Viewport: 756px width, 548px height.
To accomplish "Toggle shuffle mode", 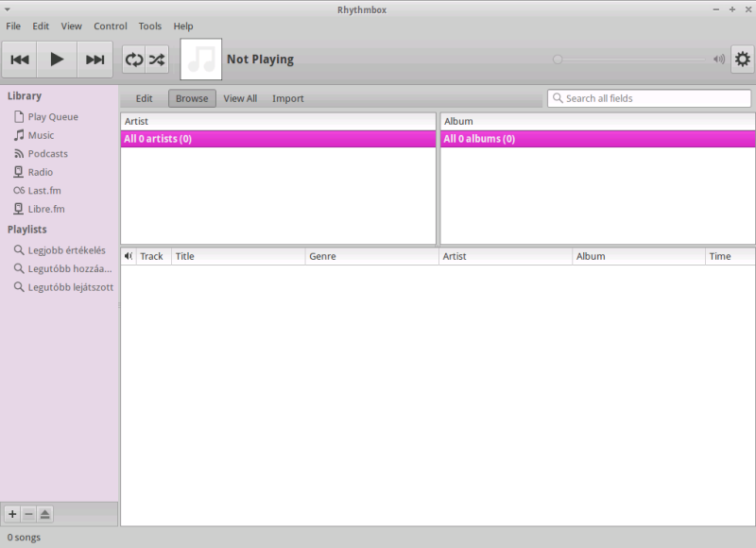I will click(157, 60).
